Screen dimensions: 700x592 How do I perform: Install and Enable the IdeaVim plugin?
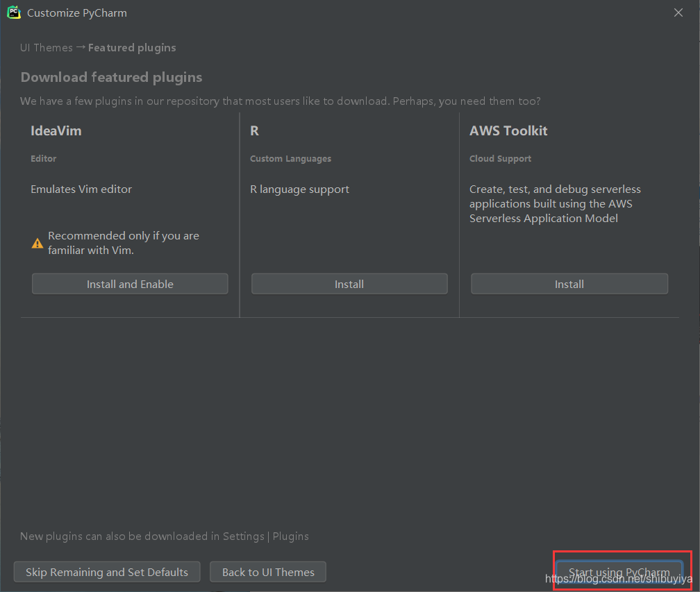[130, 284]
